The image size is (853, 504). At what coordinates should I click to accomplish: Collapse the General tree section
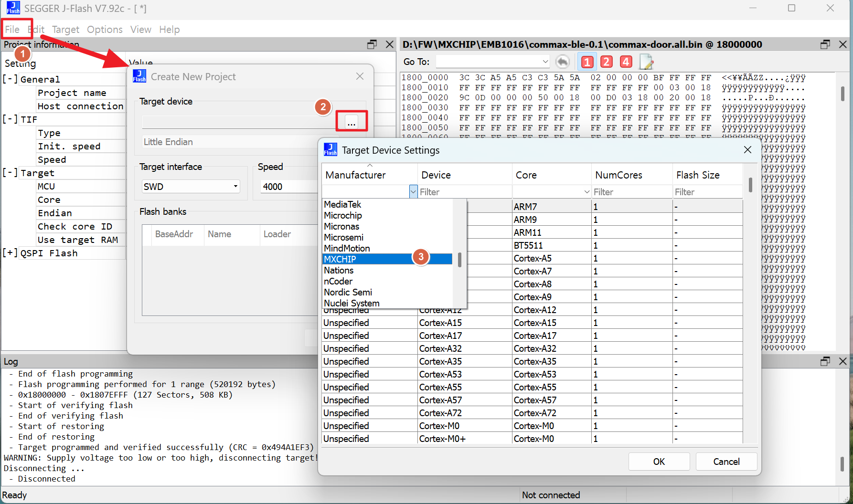pos(10,79)
